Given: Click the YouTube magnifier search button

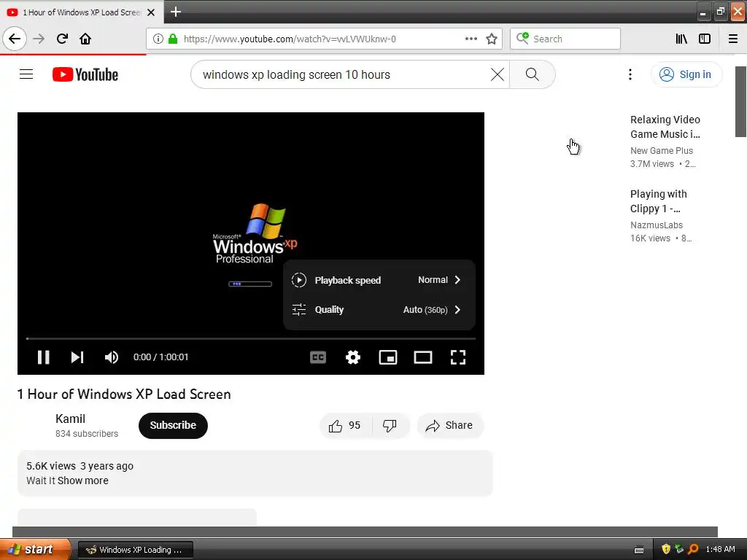Looking at the screenshot, I should [x=532, y=74].
